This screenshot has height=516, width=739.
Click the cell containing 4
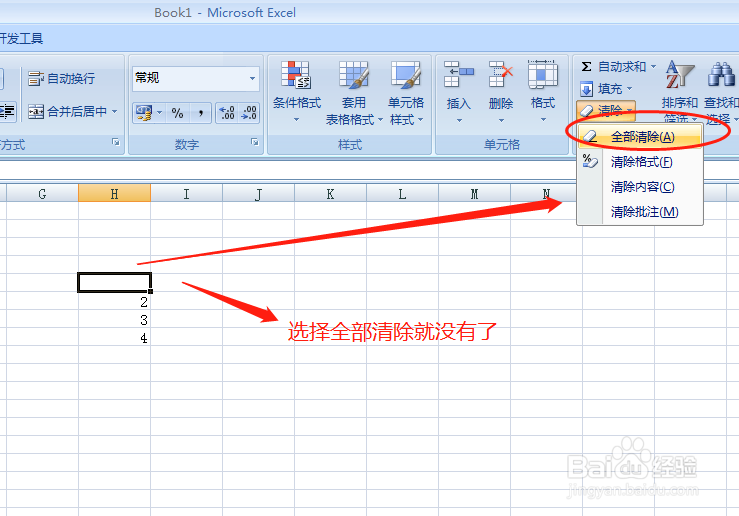(115, 337)
